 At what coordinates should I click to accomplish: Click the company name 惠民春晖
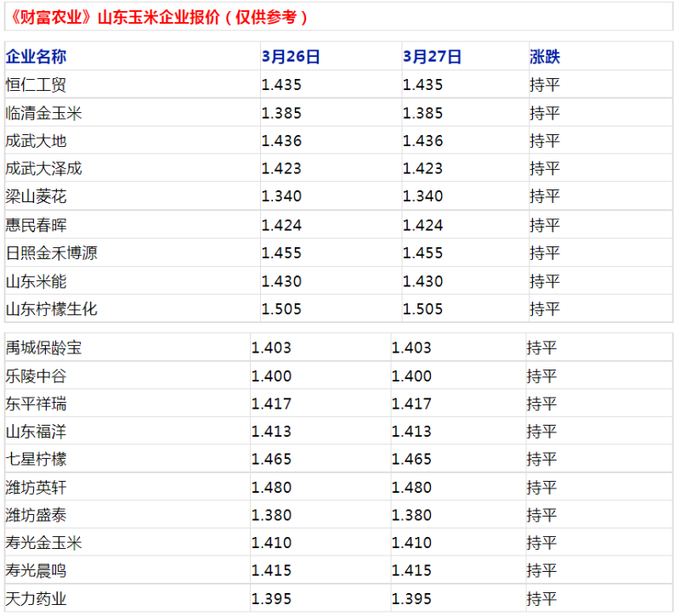tap(36, 225)
